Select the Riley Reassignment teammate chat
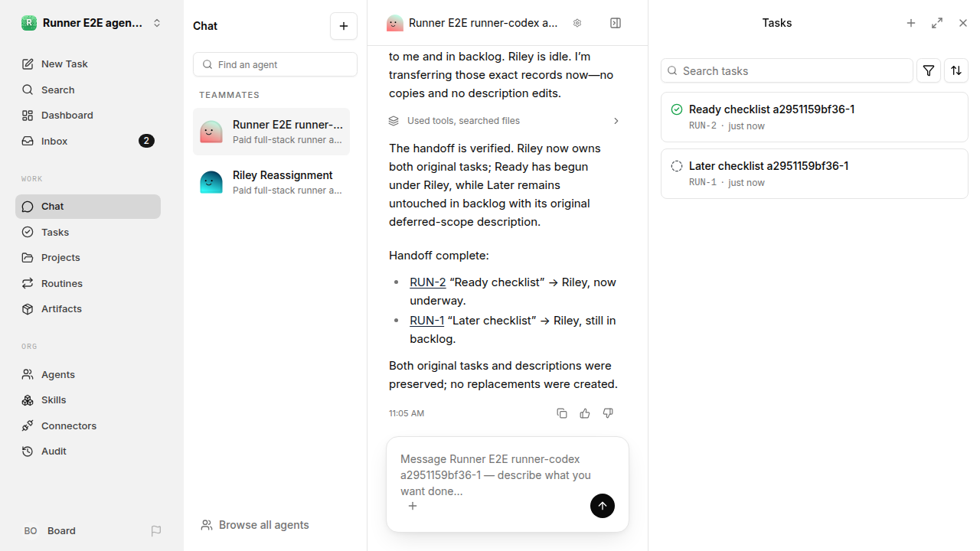The height and width of the screenshot is (551, 980). tap(271, 182)
